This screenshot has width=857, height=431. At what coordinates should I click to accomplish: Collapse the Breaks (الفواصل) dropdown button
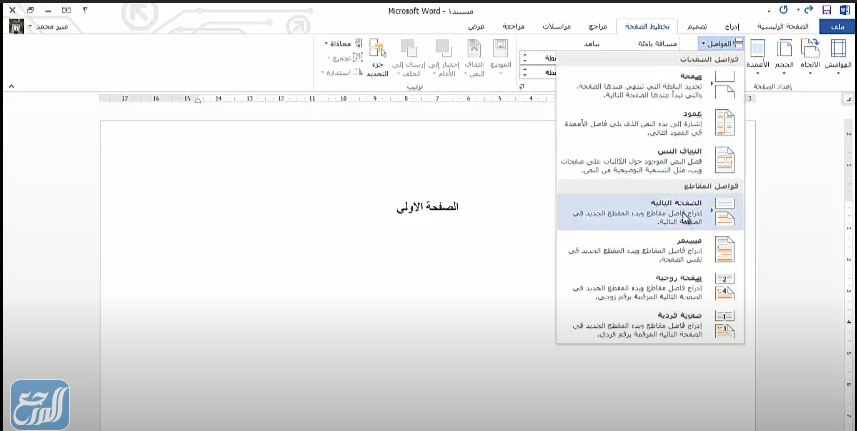[x=721, y=43]
